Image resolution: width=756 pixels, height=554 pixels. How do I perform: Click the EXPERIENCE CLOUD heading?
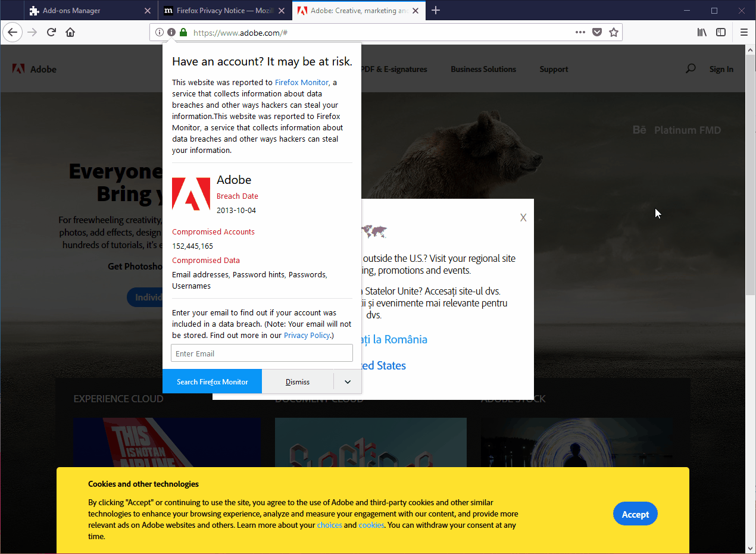118,399
